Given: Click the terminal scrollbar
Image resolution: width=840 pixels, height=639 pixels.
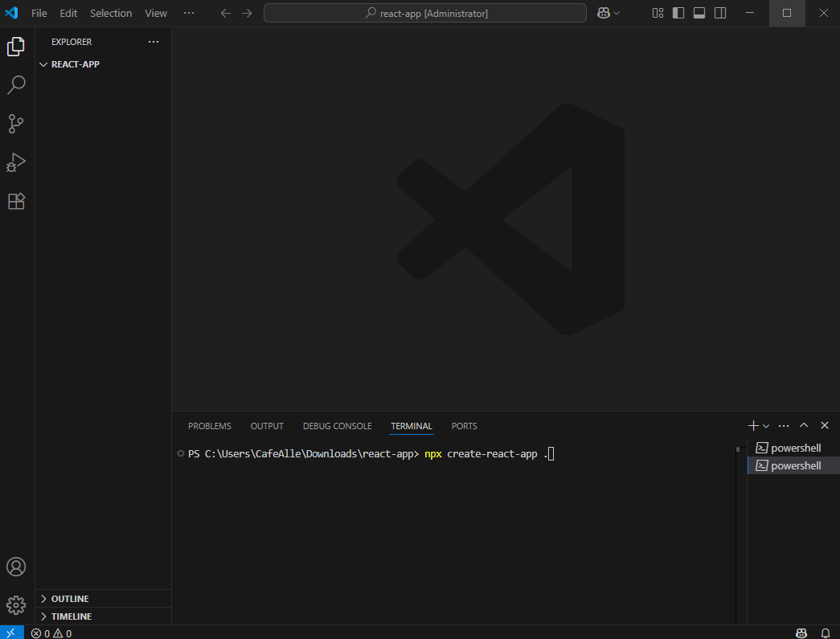Looking at the screenshot, I should click(x=738, y=449).
